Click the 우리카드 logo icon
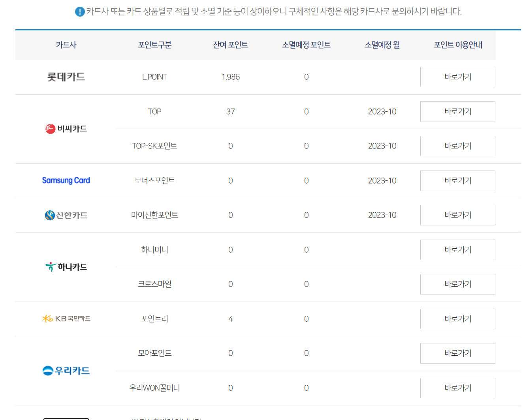 tap(47, 370)
